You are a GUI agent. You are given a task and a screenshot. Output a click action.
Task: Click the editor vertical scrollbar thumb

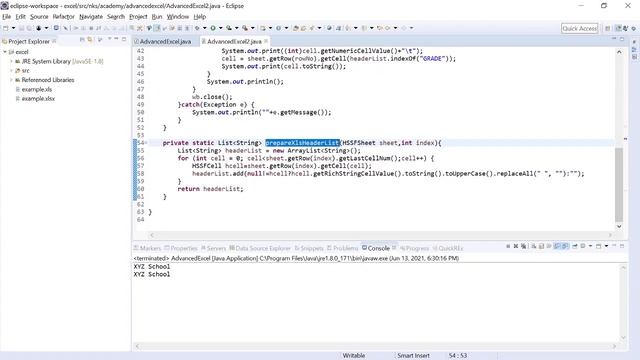(x=619, y=184)
